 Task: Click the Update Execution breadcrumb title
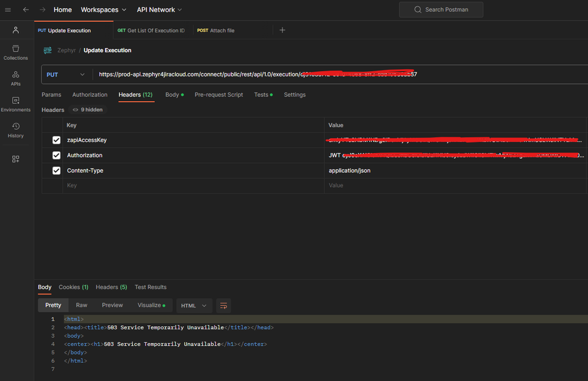pyautogui.click(x=107, y=50)
